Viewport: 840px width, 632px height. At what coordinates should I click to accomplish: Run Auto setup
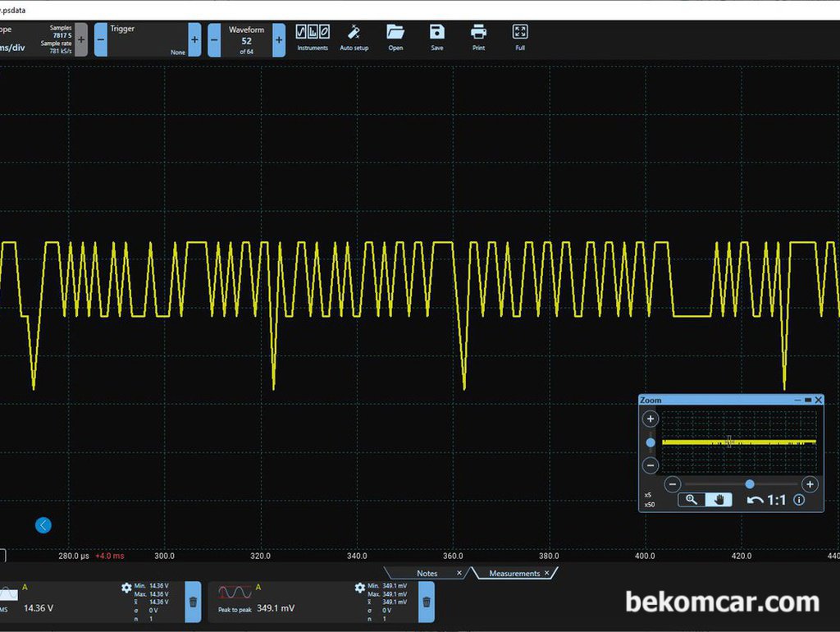point(354,38)
